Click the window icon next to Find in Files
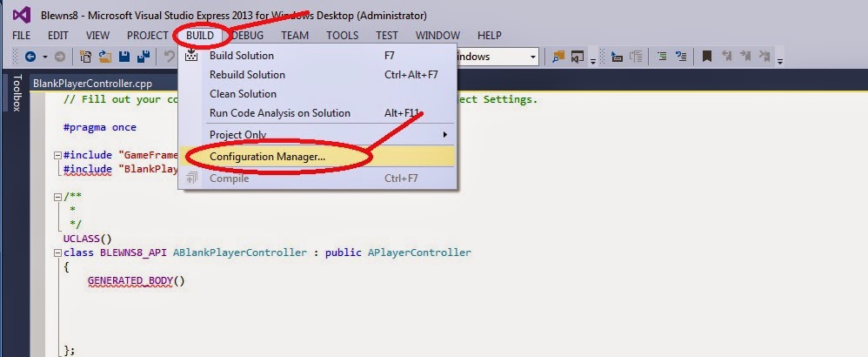 point(578,57)
